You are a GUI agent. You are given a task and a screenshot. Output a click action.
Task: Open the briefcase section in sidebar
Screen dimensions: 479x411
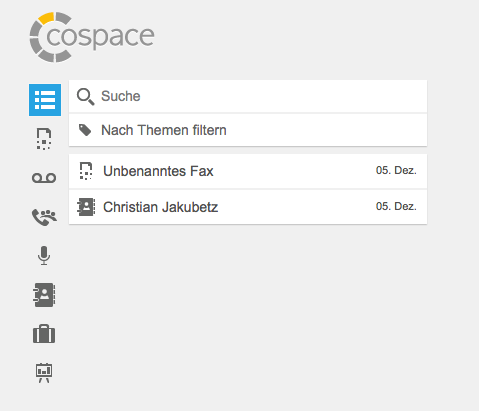coord(44,334)
